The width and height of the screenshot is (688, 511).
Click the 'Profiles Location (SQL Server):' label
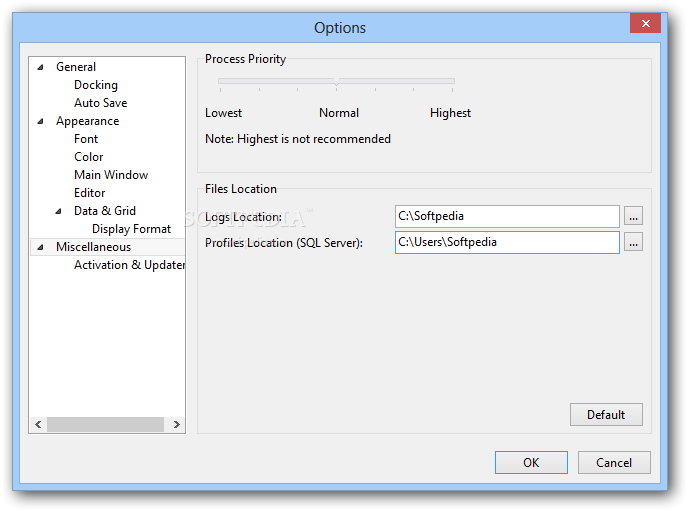point(284,243)
